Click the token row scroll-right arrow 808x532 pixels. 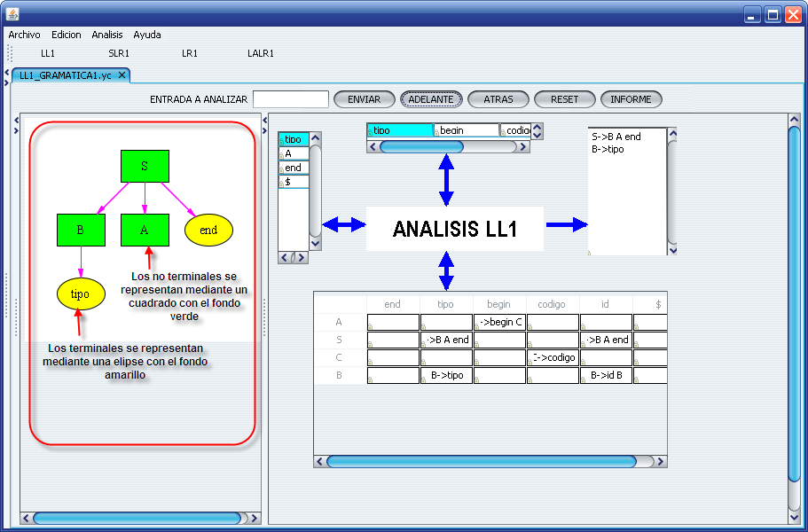pyautogui.click(x=524, y=147)
